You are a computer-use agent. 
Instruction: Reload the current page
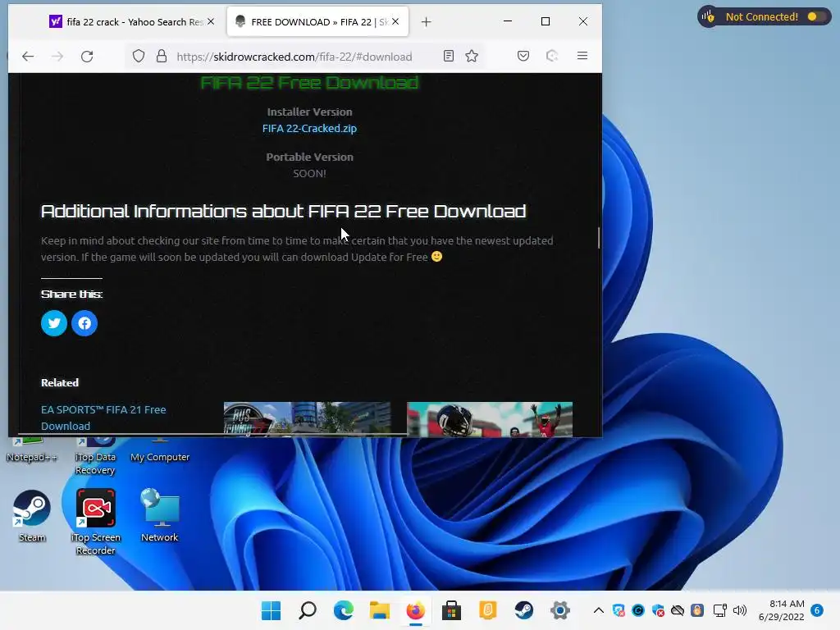[x=87, y=57]
